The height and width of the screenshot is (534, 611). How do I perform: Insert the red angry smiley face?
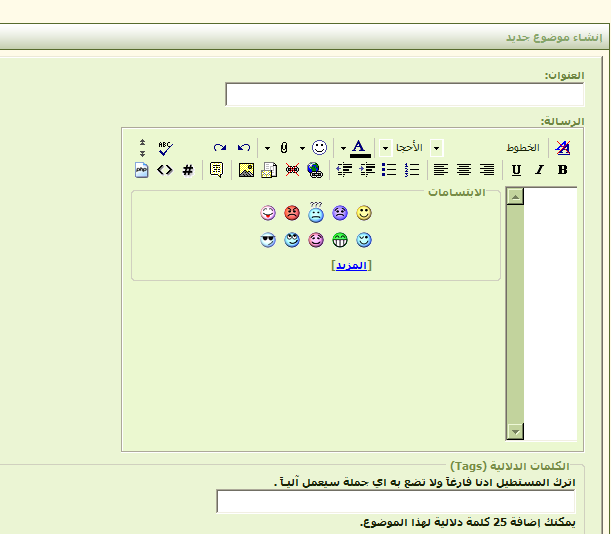[291, 213]
